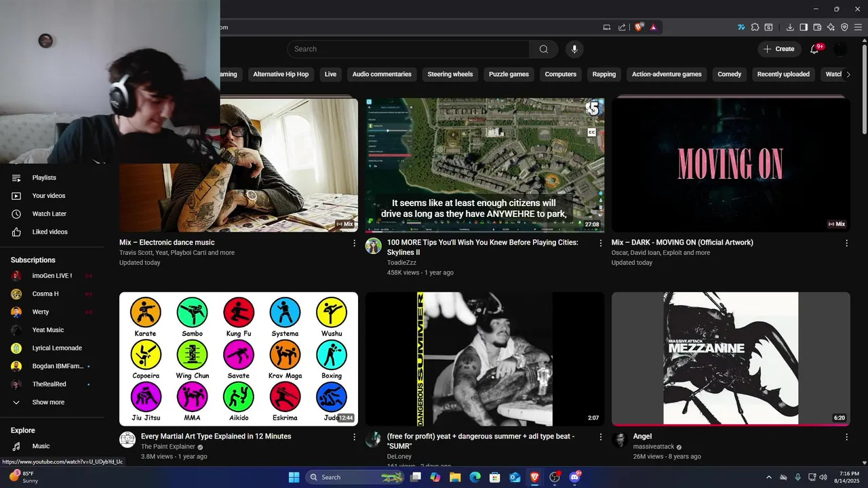This screenshot has height=488, width=868.
Task: Select the Steering wheels chip
Action: pyautogui.click(x=450, y=74)
